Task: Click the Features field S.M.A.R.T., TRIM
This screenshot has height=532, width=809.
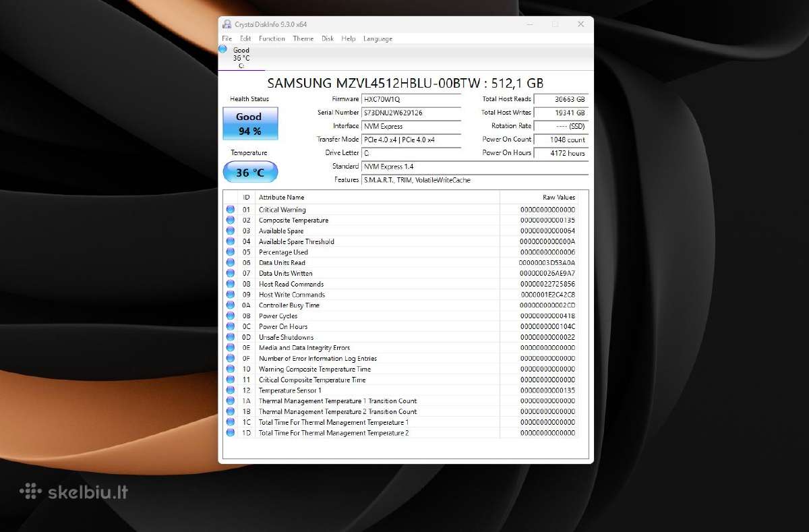Action: [475, 180]
